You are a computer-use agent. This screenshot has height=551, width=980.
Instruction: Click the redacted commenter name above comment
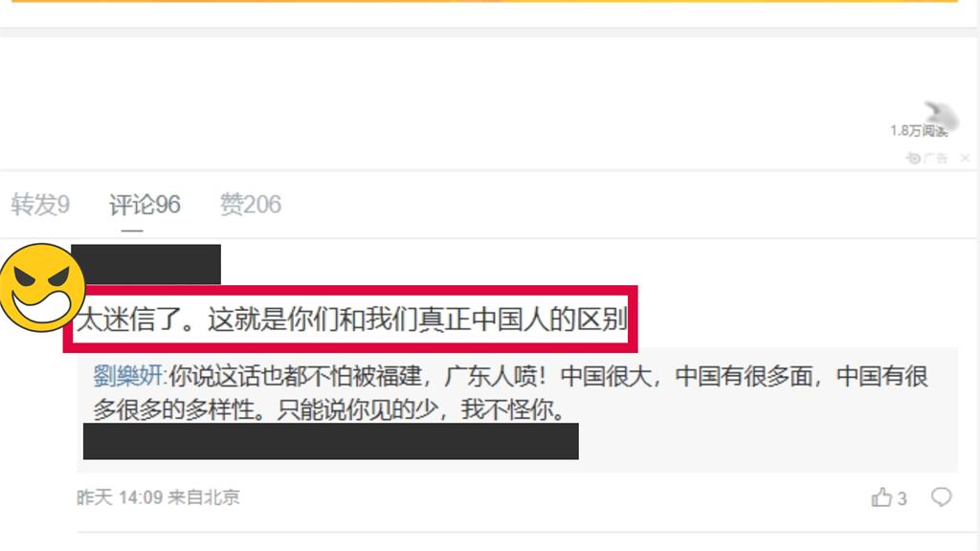(x=145, y=264)
